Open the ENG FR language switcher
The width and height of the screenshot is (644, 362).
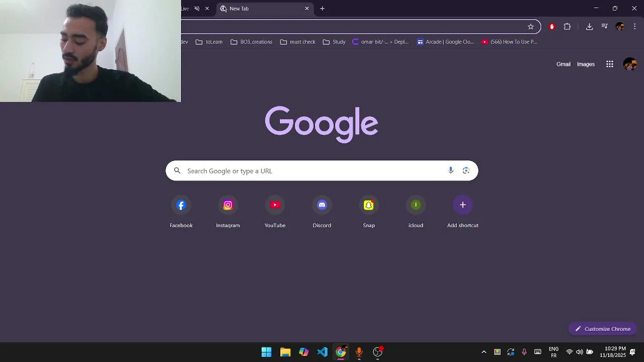coord(553,352)
